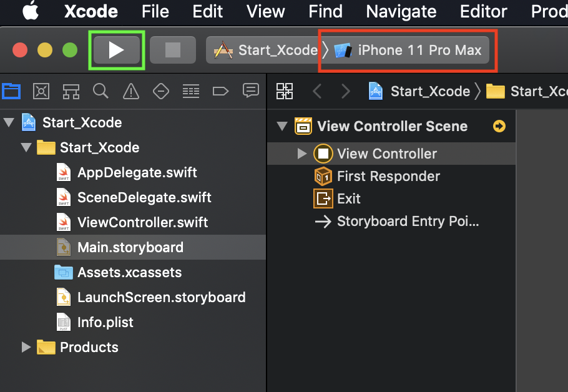Show the Project navigator folder icon

11,91
